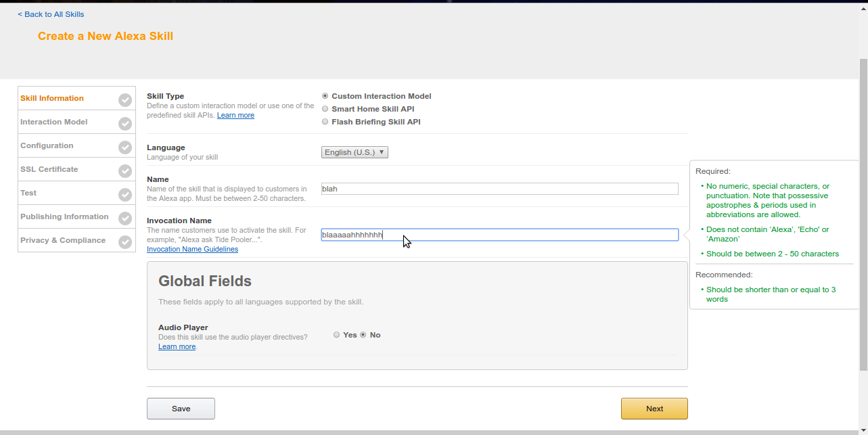The height and width of the screenshot is (435, 868).
Task: Open Audio Player Learn more link
Action: point(177,346)
